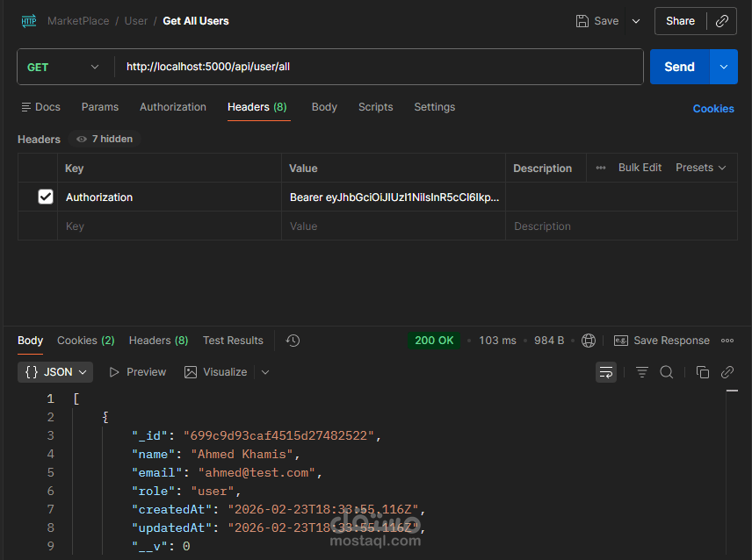Expand the Send button dropdown arrow

[724, 67]
